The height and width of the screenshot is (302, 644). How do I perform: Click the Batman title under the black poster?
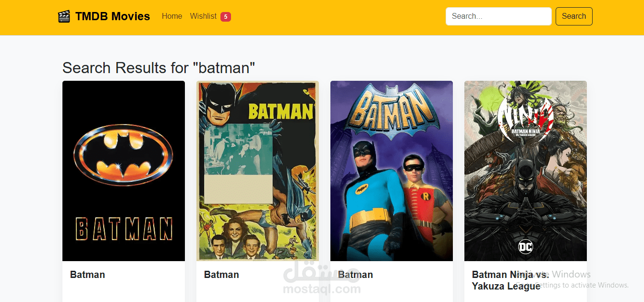pyautogui.click(x=87, y=275)
